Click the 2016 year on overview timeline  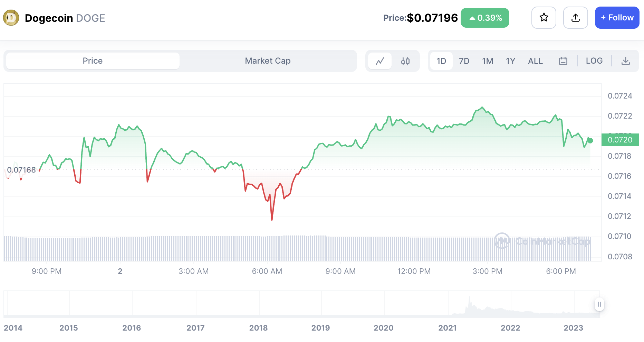click(132, 328)
